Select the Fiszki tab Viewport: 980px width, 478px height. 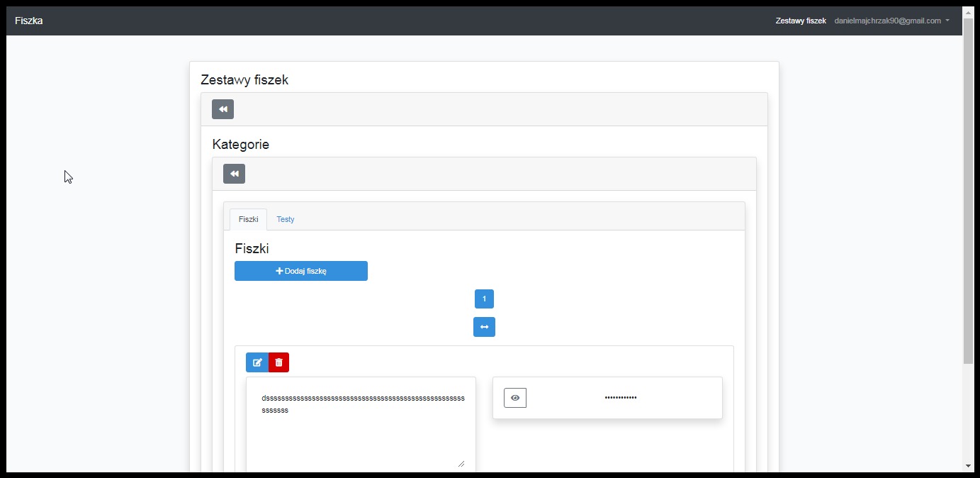coord(248,219)
